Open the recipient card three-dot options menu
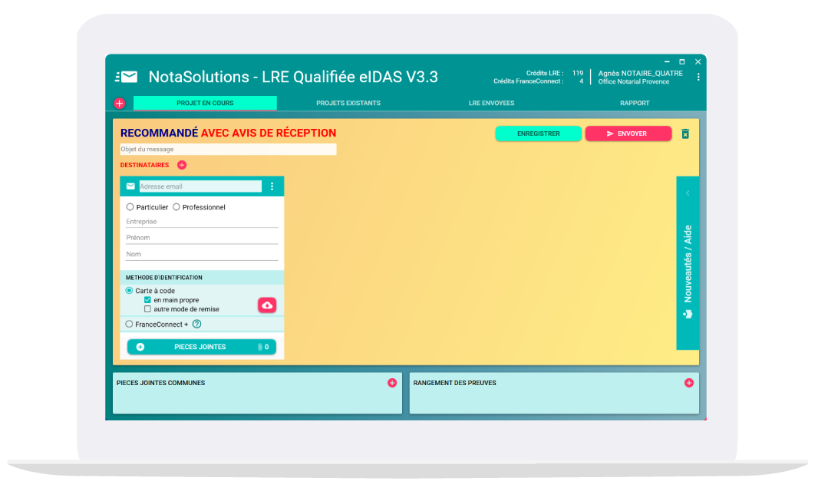Viewport: 818px width, 504px height. (272, 186)
